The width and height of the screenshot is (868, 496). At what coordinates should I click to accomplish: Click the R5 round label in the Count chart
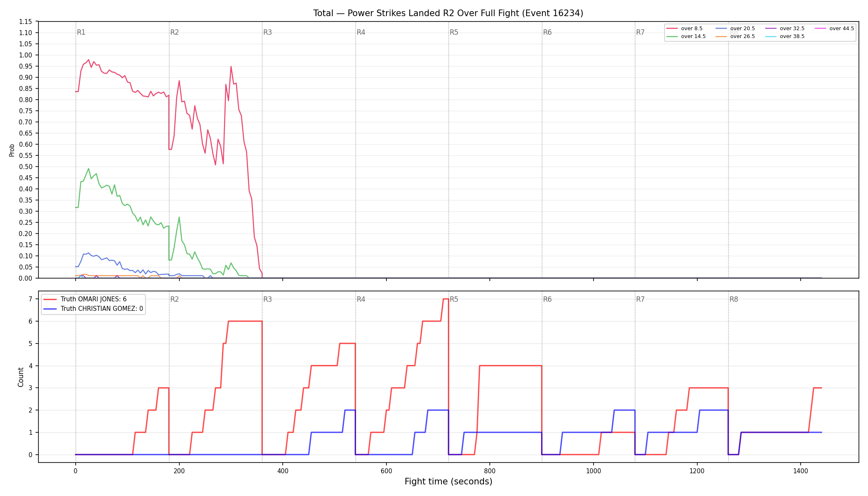pyautogui.click(x=454, y=299)
